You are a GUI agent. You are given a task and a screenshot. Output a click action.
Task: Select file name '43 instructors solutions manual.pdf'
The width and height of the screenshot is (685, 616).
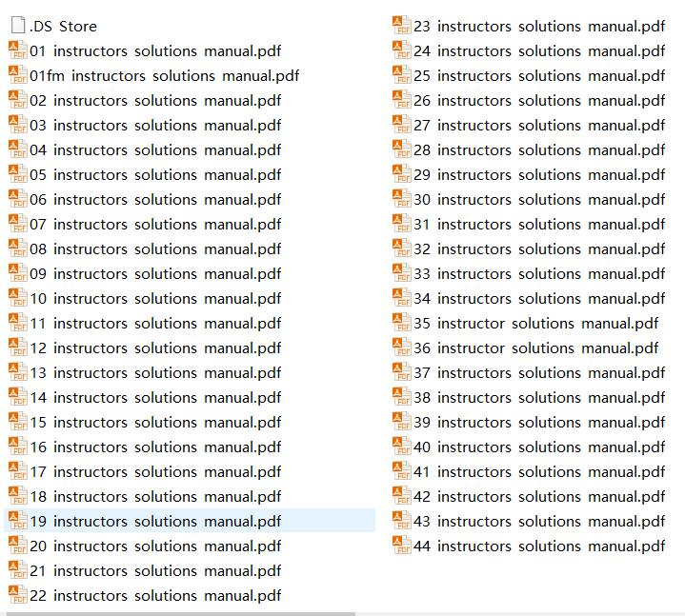539,521
